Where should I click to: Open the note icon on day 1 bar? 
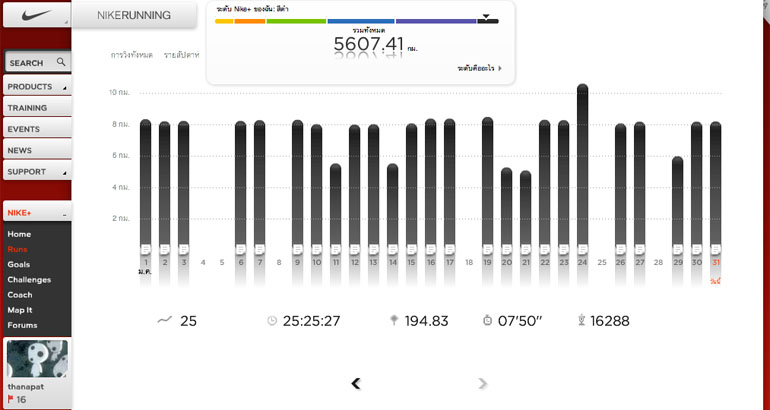tap(145, 248)
